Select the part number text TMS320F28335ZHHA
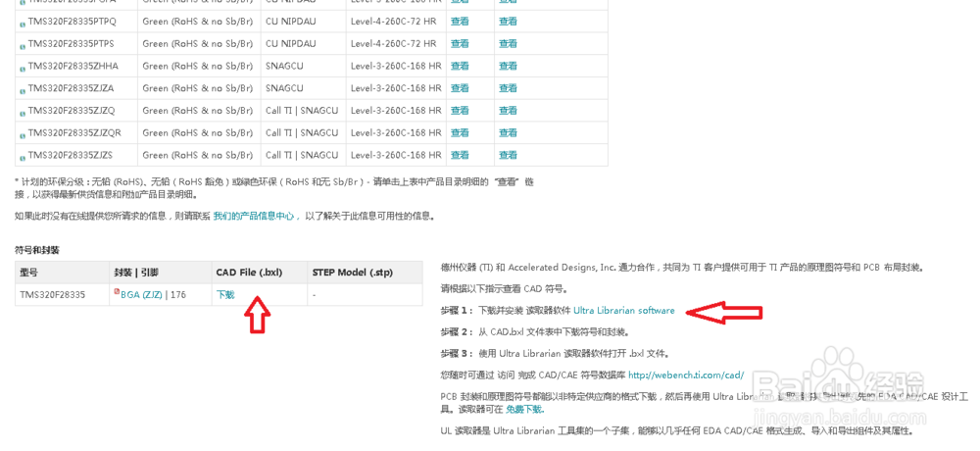980x451 pixels. pos(73,66)
